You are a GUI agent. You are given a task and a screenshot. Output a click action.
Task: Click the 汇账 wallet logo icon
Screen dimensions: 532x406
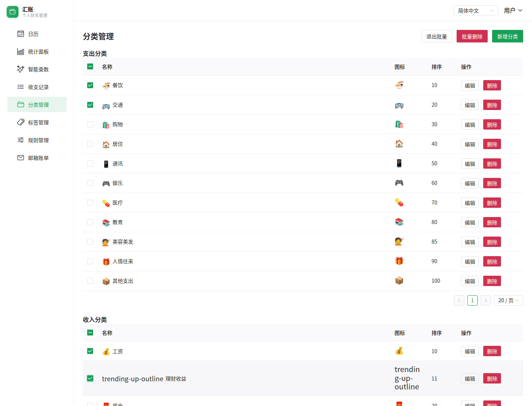tap(13, 12)
